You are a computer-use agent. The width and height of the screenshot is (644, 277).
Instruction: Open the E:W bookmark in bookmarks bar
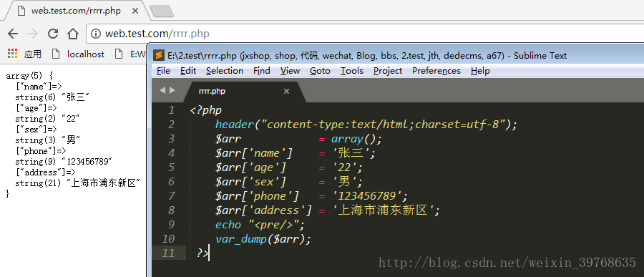click(x=131, y=54)
